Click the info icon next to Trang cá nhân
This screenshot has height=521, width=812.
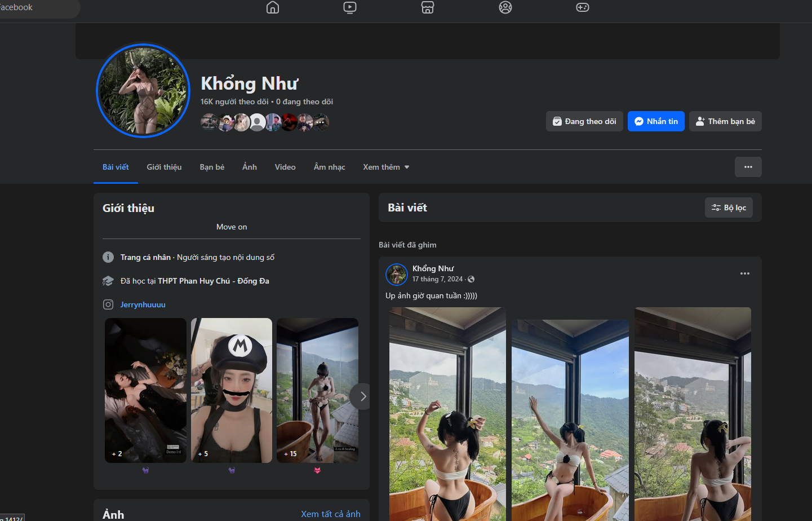[x=108, y=257]
